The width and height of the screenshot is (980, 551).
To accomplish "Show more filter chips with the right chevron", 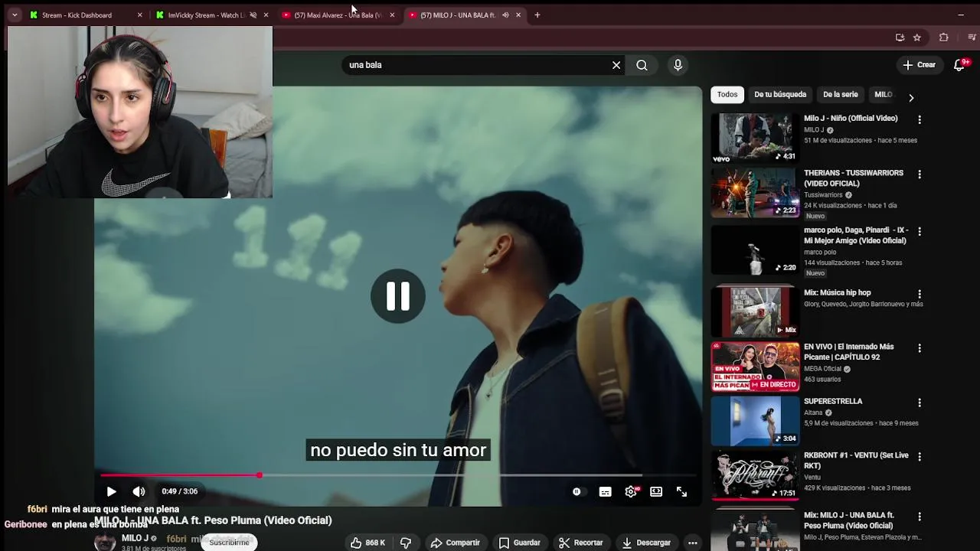I will (911, 98).
